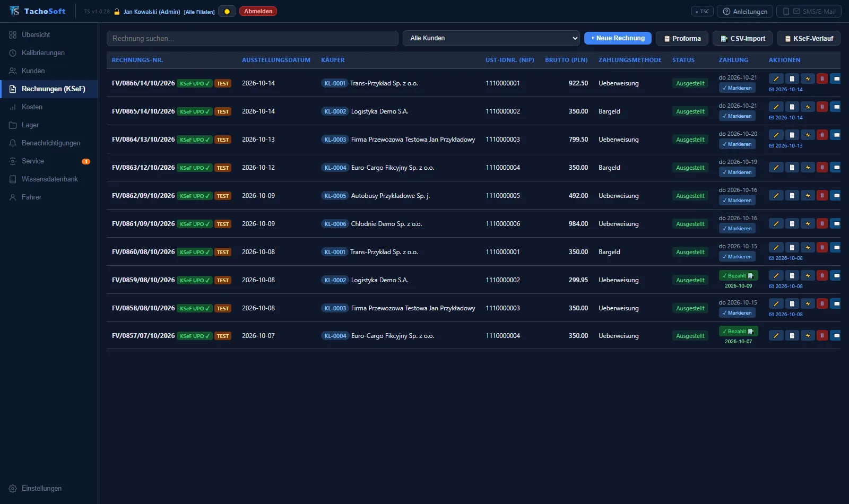
Task: Open the Service section with badge
Action: [x=49, y=161]
